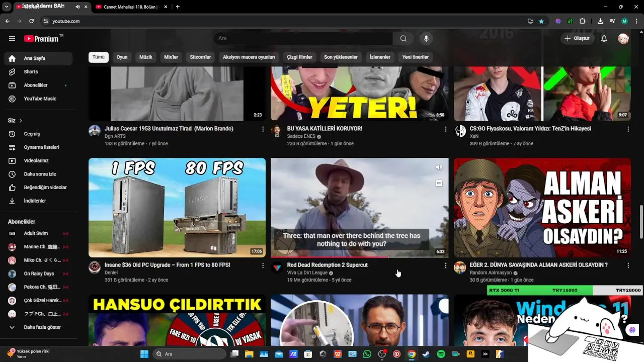Viewport: 644px width, 362px height.
Task: Open options for Julius Caesar 1953 video
Action: click(263, 129)
